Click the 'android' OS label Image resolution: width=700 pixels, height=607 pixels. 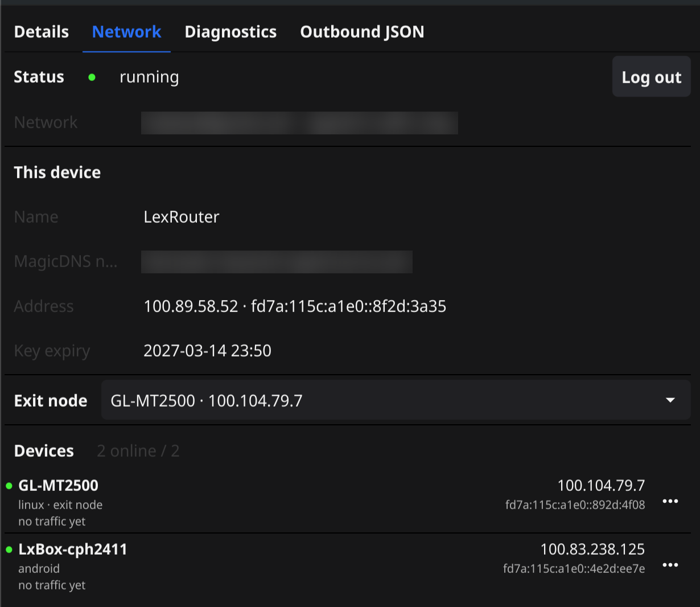(x=39, y=568)
